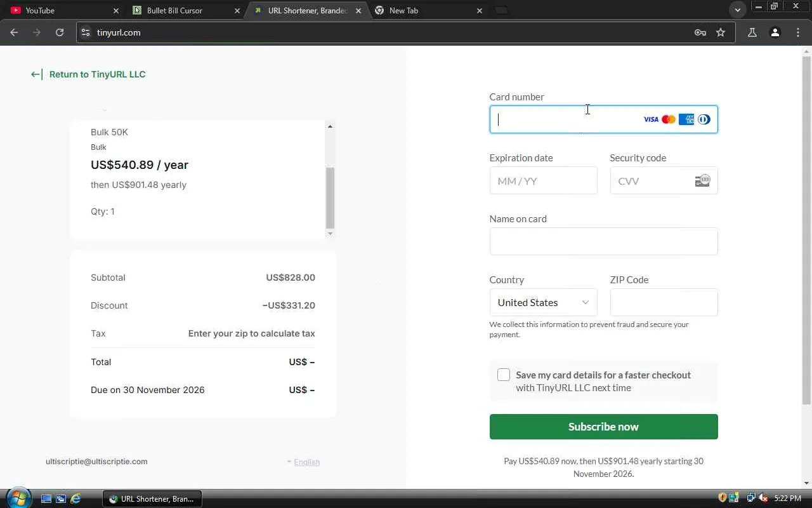Close the Bullet Bill Cursor tab
Image resolution: width=812 pixels, height=508 pixels.
(x=237, y=11)
